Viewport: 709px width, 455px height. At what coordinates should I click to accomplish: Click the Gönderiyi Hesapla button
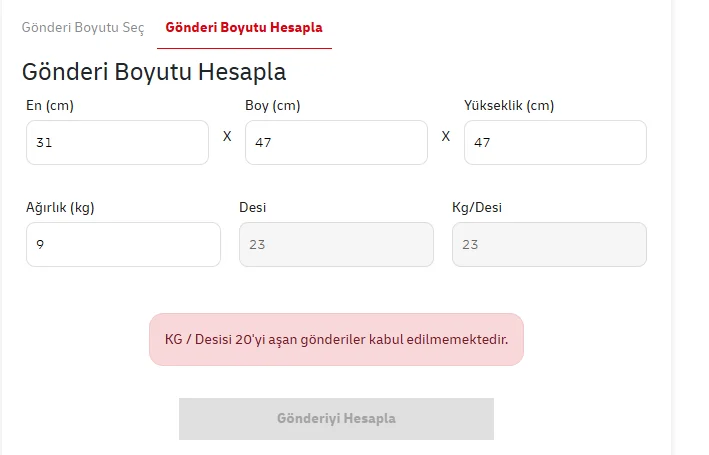point(336,419)
